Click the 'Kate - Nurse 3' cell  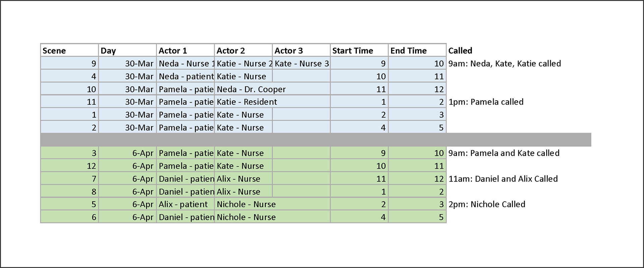point(302,63)
